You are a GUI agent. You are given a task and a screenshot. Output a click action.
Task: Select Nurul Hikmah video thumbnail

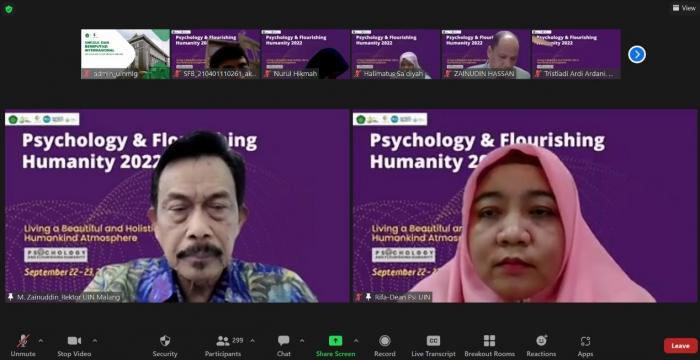point(306,54)
